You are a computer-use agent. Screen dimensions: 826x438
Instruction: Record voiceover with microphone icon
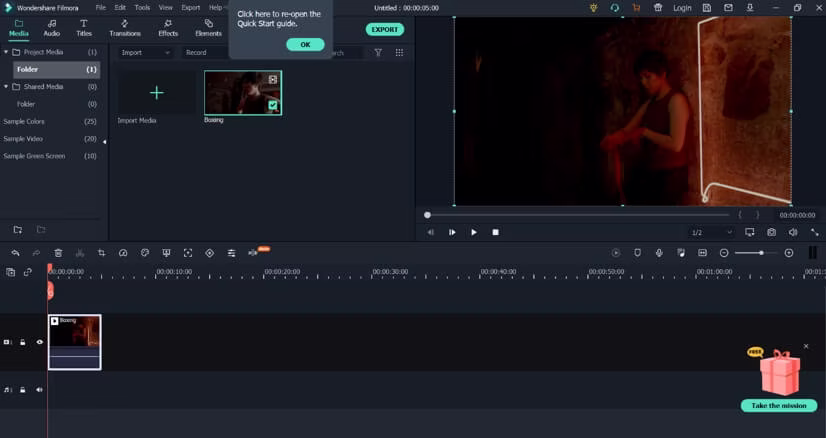[x=659, y=253]
